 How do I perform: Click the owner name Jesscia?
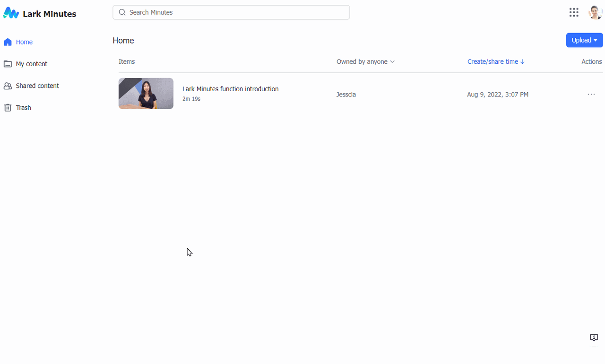(346, 95)
